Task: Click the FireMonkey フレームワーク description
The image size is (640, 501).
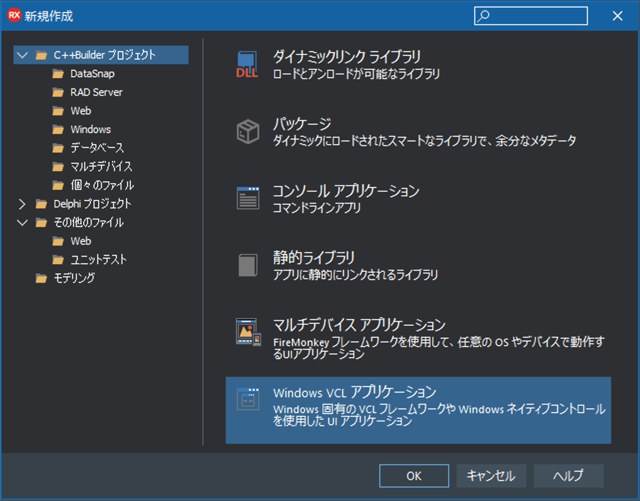Action: tap(439, 347)
